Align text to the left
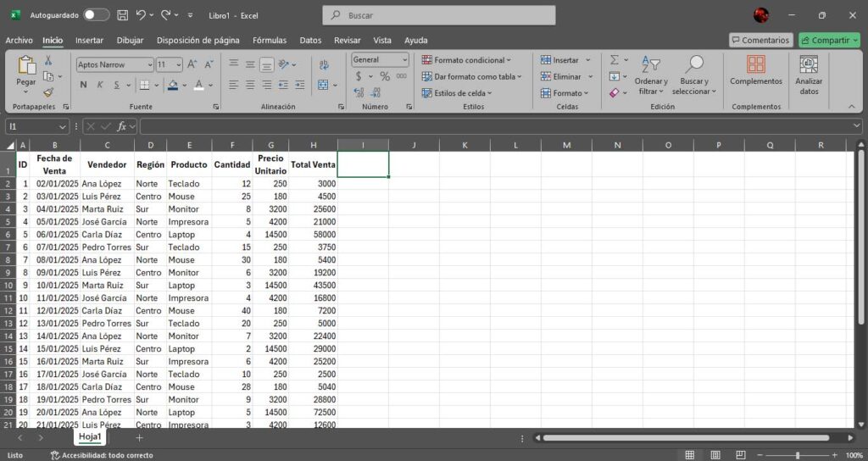868x461 pixels. pos(234,85)
